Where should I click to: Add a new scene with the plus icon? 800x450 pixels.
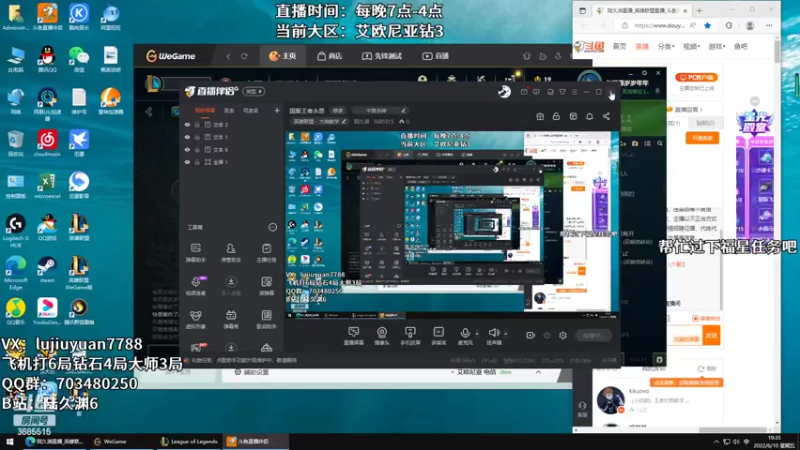coord(277,110)
